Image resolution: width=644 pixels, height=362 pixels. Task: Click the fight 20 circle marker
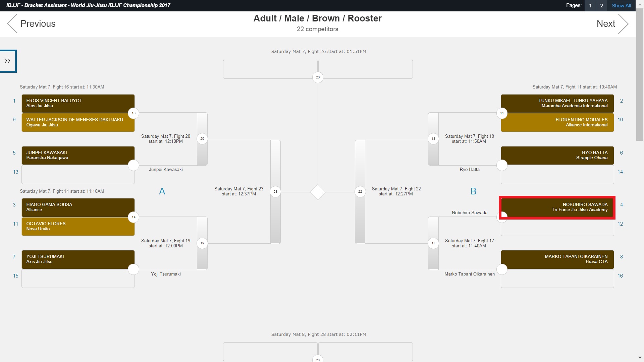point(202,139)
